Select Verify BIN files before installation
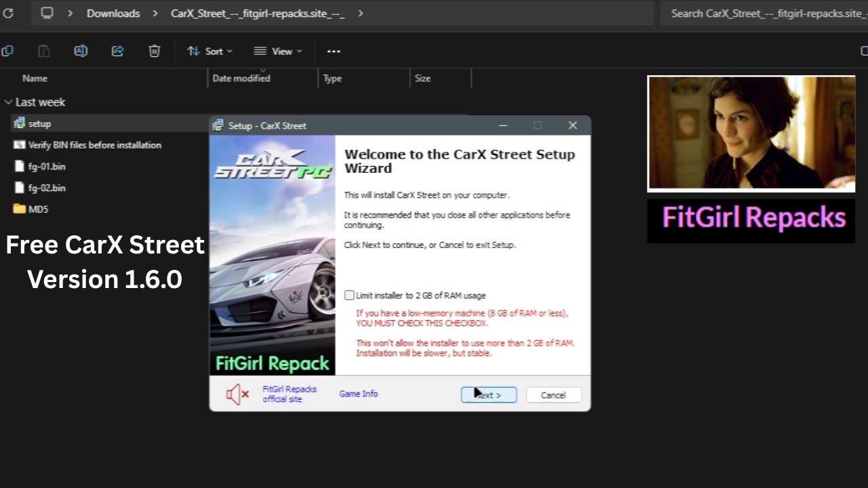The height and width of the screenshot is (488, 868). tap(95, 145)
